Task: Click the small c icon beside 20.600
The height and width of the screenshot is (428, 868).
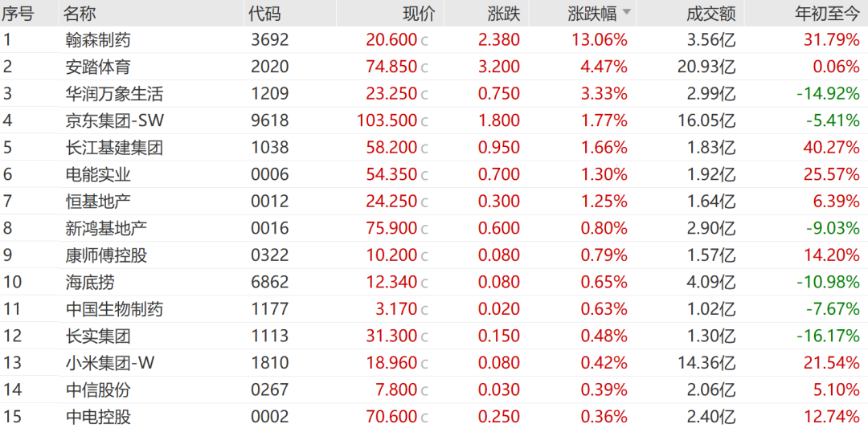Action: tap(424, 41)
